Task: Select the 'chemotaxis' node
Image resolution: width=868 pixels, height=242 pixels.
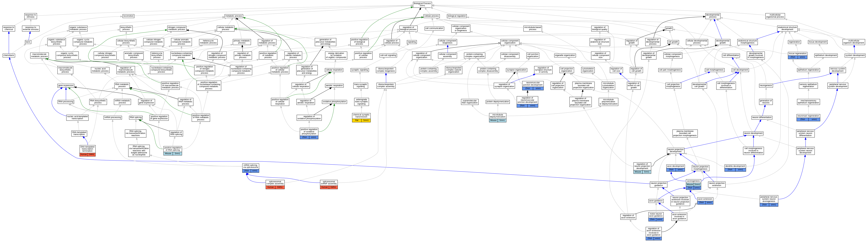Action: 9,55
